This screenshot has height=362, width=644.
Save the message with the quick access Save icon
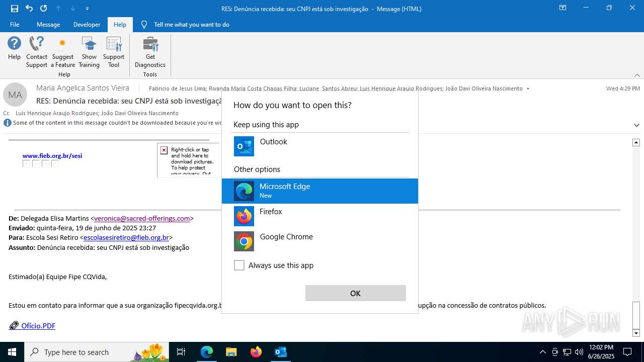[x=15, y=9]
